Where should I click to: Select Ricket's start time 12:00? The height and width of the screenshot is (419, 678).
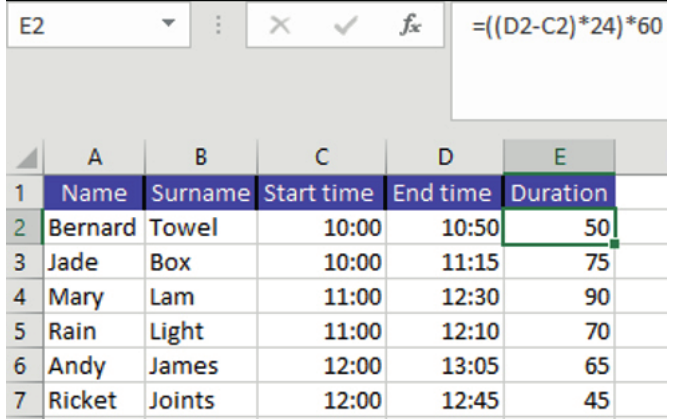321,400
